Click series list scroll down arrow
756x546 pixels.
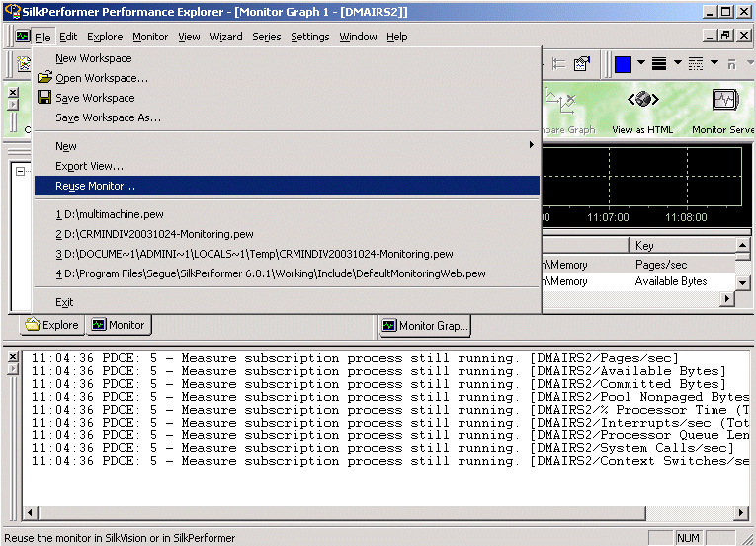[742, 283]
